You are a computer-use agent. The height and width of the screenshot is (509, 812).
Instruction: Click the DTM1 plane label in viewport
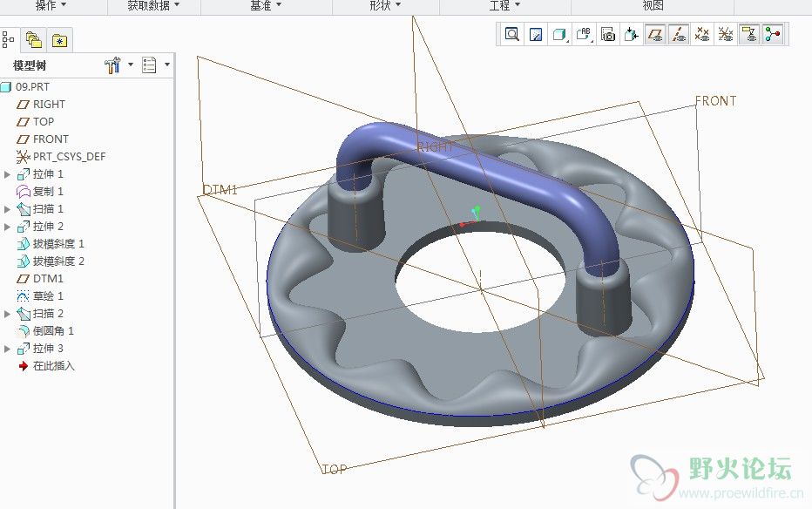coord(220,189)
